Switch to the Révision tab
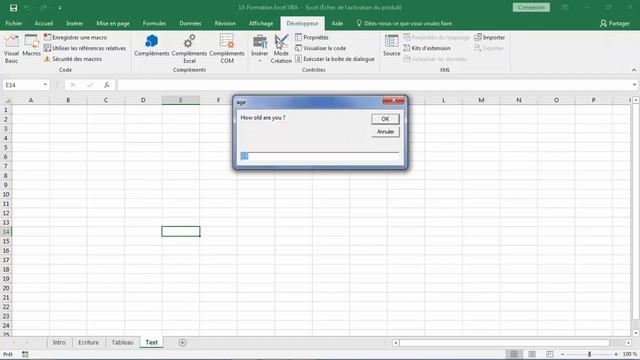This screenshot has height=360, width=640. (x=225, y=24)
